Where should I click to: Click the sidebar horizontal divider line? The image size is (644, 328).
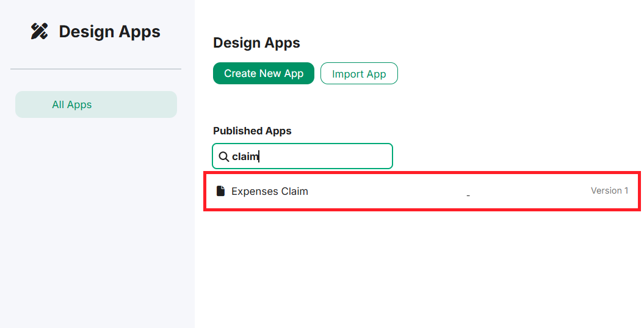coord(96,69)
